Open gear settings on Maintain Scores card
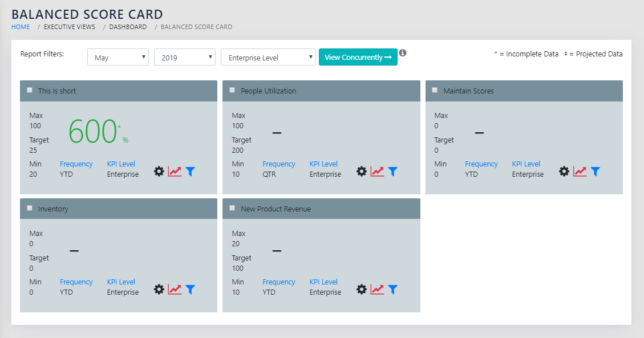644x338 pixels. coord(564,172)
